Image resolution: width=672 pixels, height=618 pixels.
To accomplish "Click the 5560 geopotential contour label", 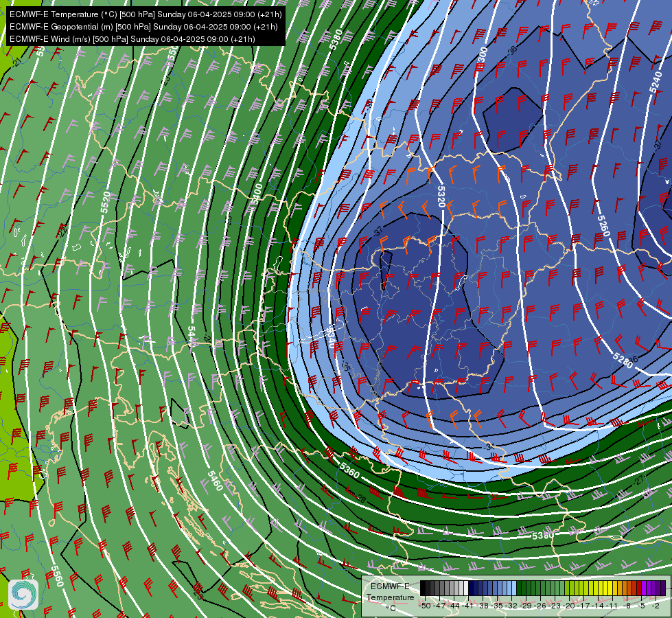I will 57,576.
